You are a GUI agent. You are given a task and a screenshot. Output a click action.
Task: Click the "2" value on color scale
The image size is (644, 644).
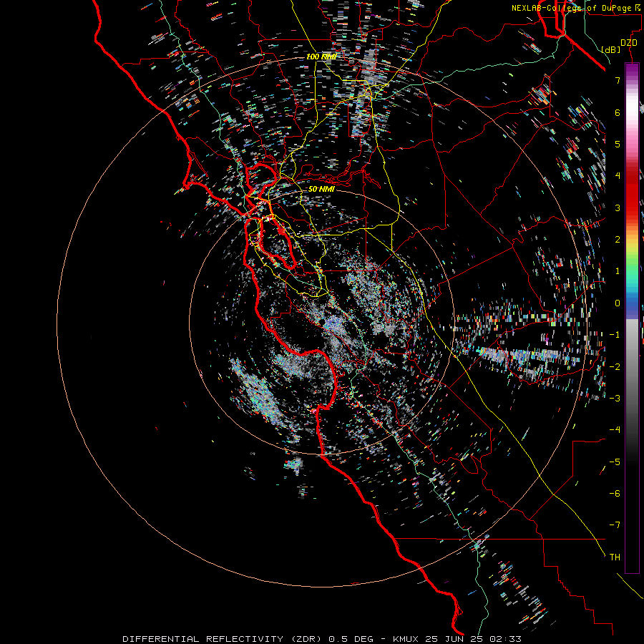coord(618,240)
